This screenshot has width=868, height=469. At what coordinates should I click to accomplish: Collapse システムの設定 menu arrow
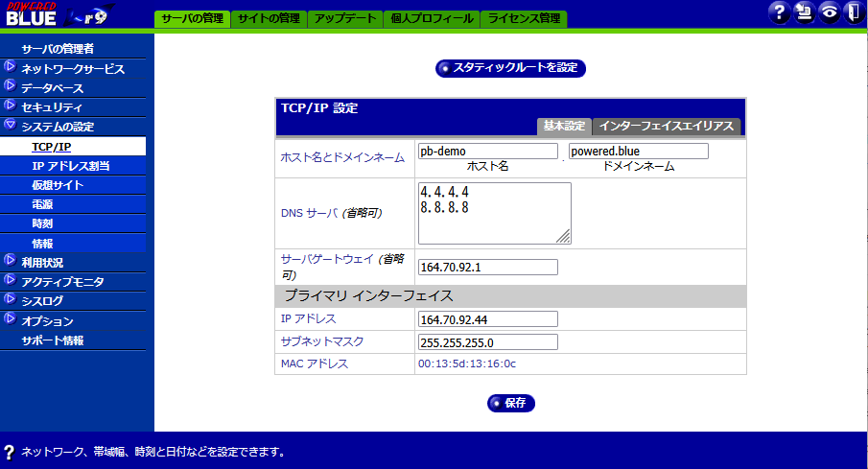pos(10,125)
